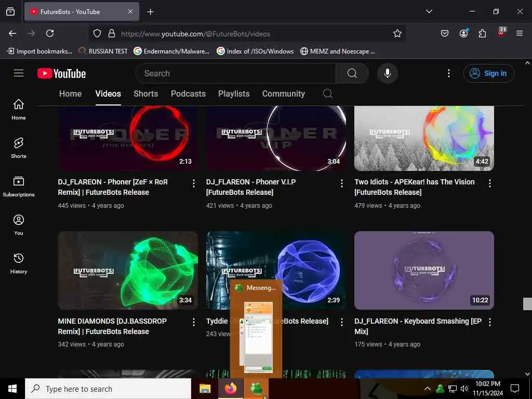Go back with the browser back arrow
Viewport: 532px width, 399px height.
coord(12,33)
